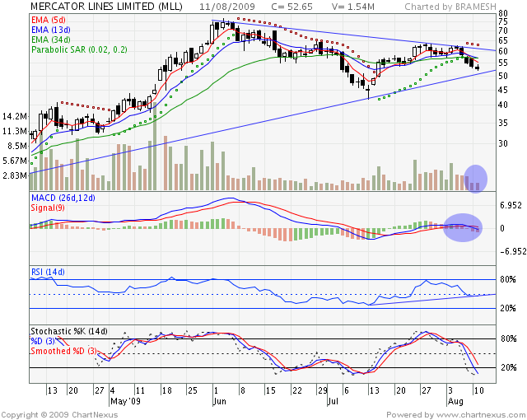
Task: Click the date tick labeled 25
Action: (193, 391)
